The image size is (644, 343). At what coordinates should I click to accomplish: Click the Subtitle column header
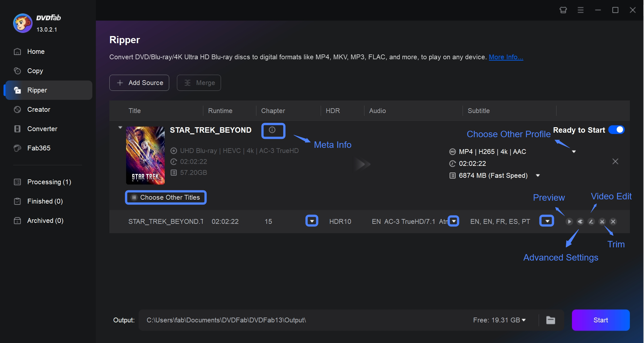tap(479, 111)
